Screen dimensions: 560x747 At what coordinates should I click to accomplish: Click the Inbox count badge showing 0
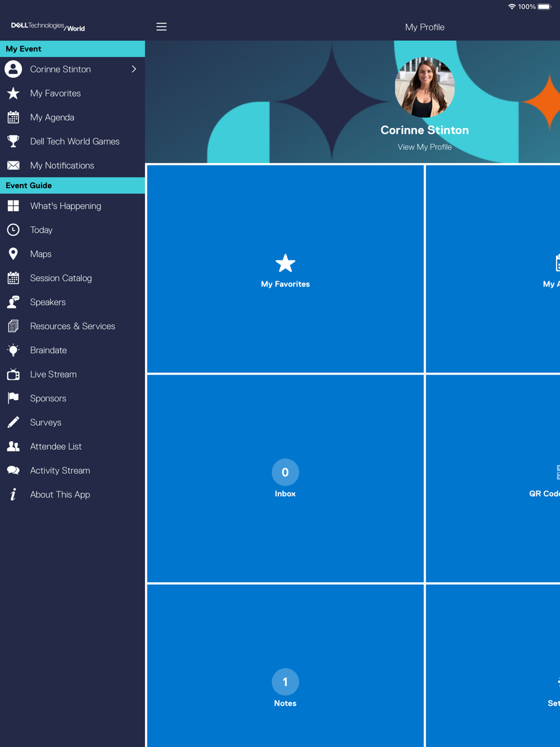[x=285, y=472]
